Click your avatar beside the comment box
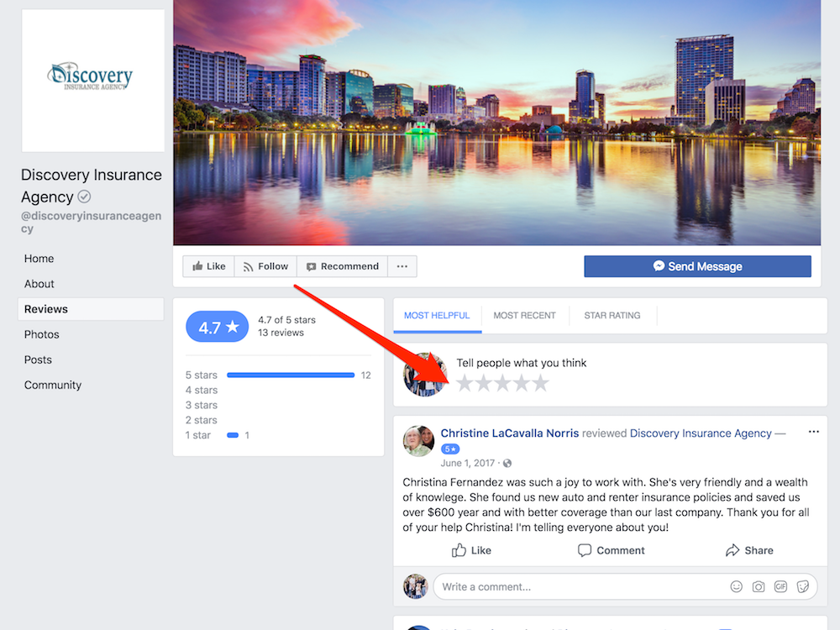Screen dimensions: 840x630 tap(415, 586)
